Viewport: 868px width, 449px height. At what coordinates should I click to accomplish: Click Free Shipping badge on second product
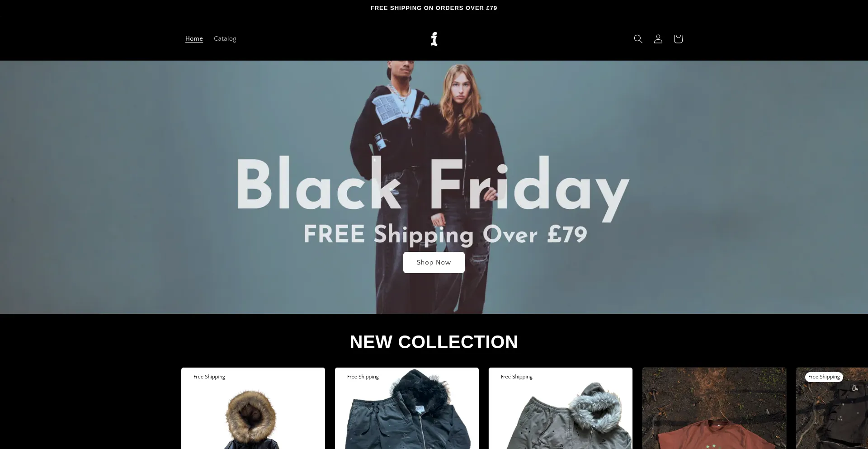pos(363,377)
